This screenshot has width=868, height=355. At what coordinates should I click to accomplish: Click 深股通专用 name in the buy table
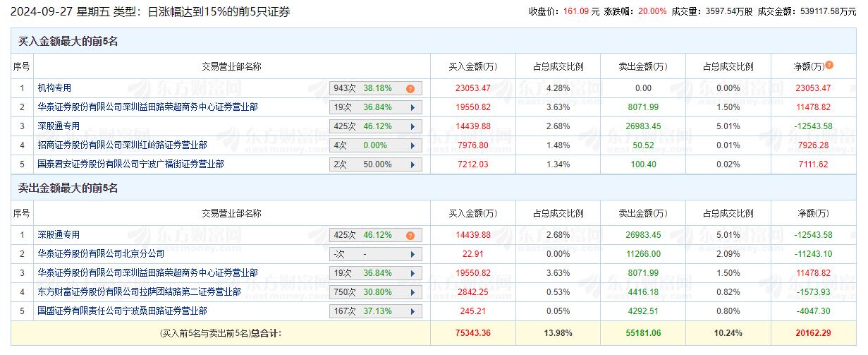coord(59,126)
